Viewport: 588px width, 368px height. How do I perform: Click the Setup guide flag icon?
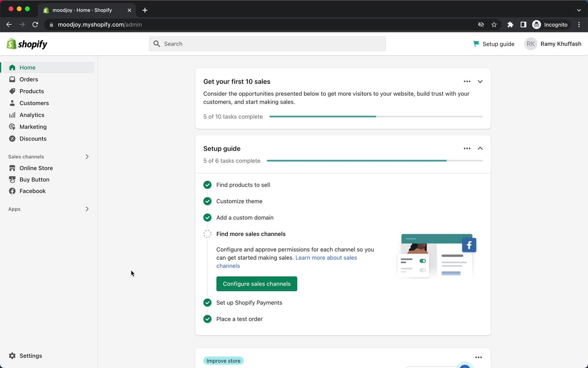476,44
